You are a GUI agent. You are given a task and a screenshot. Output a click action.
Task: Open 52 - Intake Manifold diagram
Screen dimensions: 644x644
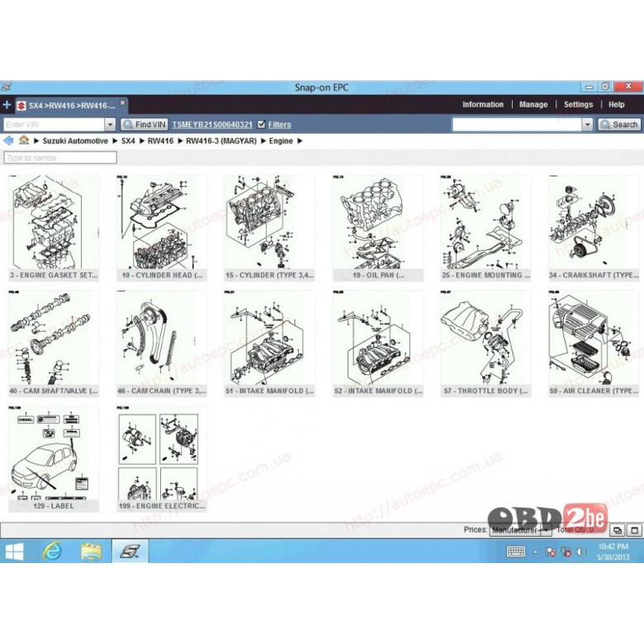(x=378, y=343)
